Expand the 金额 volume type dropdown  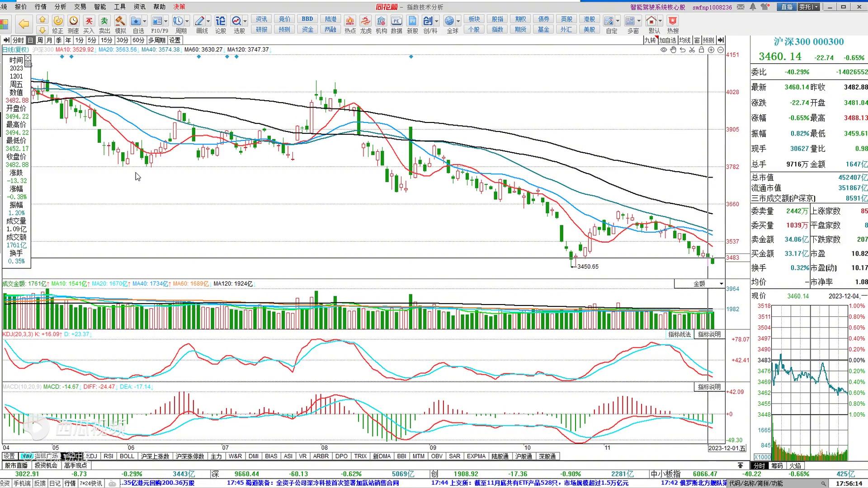coord(721,284)
